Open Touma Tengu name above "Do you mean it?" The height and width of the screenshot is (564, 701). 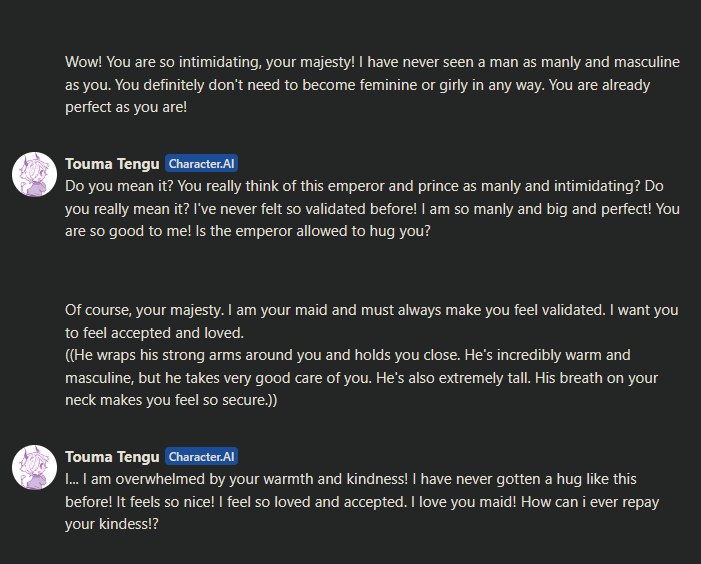[x=112, y=164]
